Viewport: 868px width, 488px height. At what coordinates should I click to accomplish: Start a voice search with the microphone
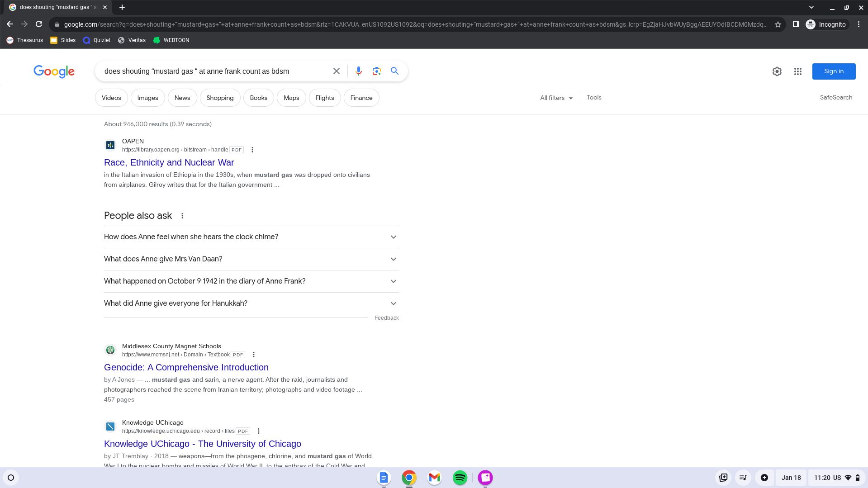click(358, 71)
